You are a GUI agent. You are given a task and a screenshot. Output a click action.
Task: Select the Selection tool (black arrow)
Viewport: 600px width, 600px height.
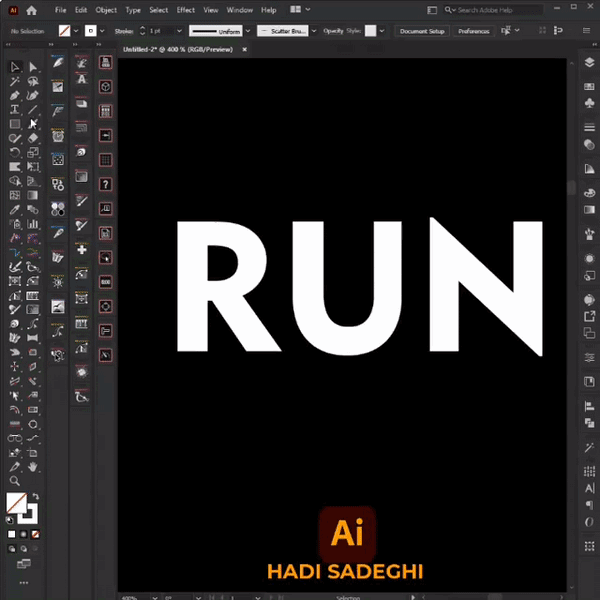(15, 67)
